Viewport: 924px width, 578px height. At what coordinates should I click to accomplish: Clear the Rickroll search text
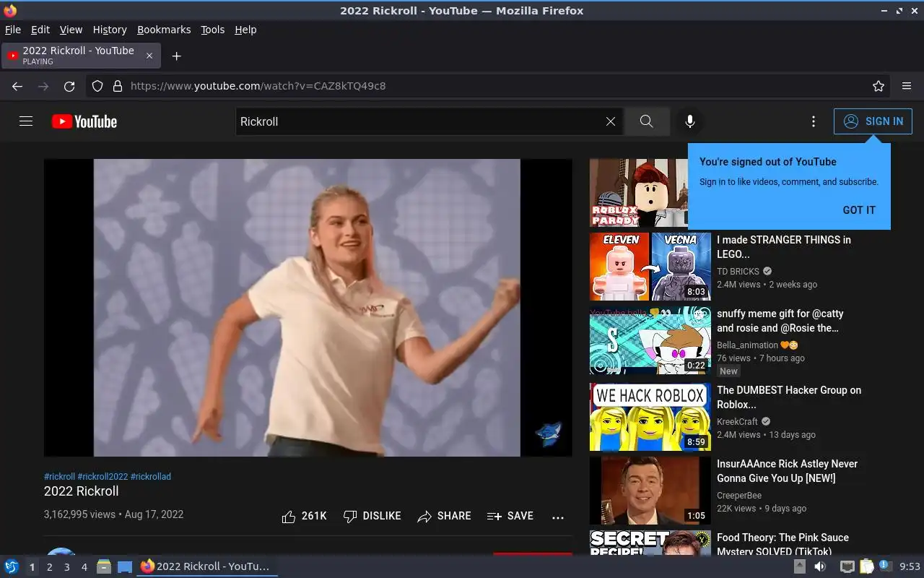click(611, 121)
